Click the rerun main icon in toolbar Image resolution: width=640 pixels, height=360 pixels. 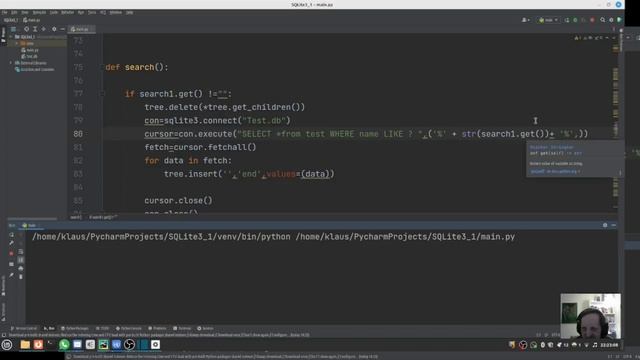tap(567, 20)
